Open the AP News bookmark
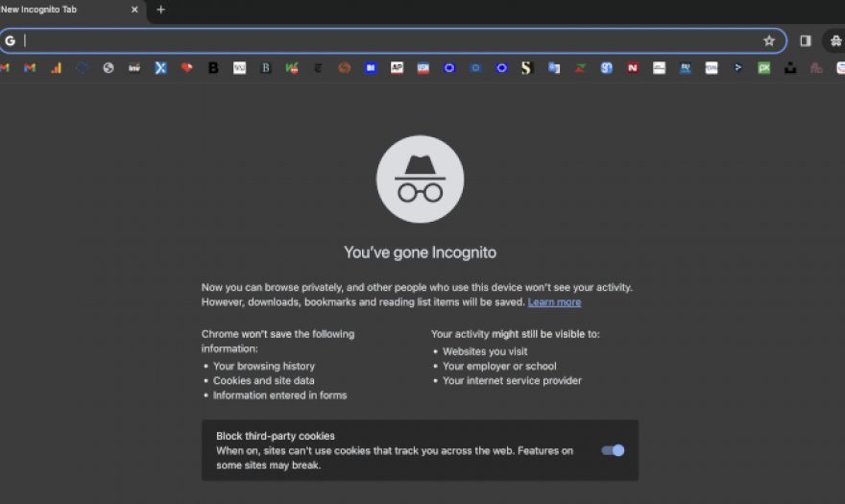 pyautogui.click(x=397, y=68)
